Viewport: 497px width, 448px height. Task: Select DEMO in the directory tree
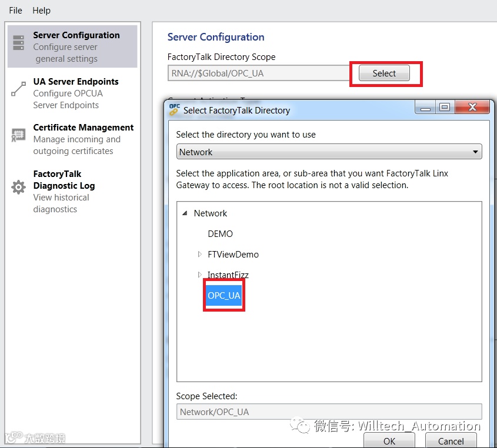[220, 234]
